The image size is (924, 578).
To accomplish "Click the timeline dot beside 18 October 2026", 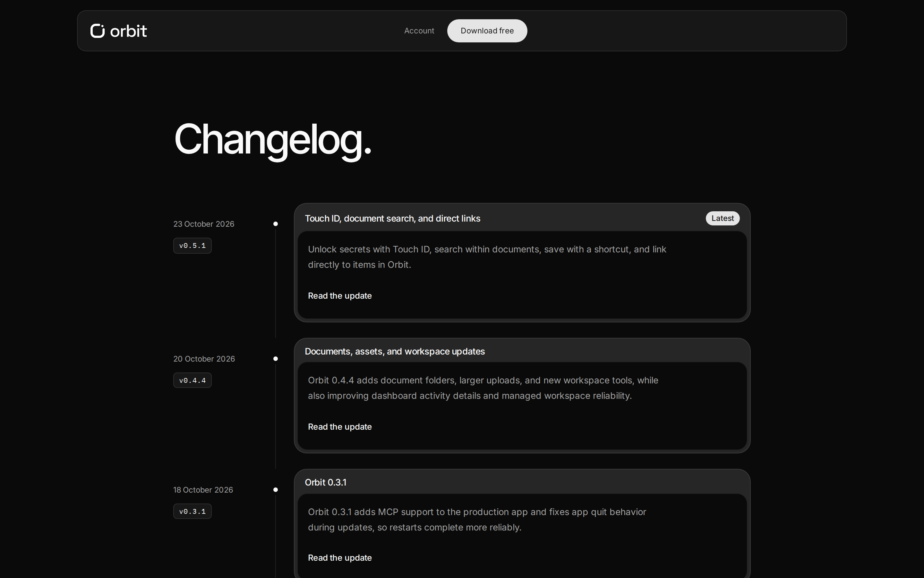I will pos(276,490).
